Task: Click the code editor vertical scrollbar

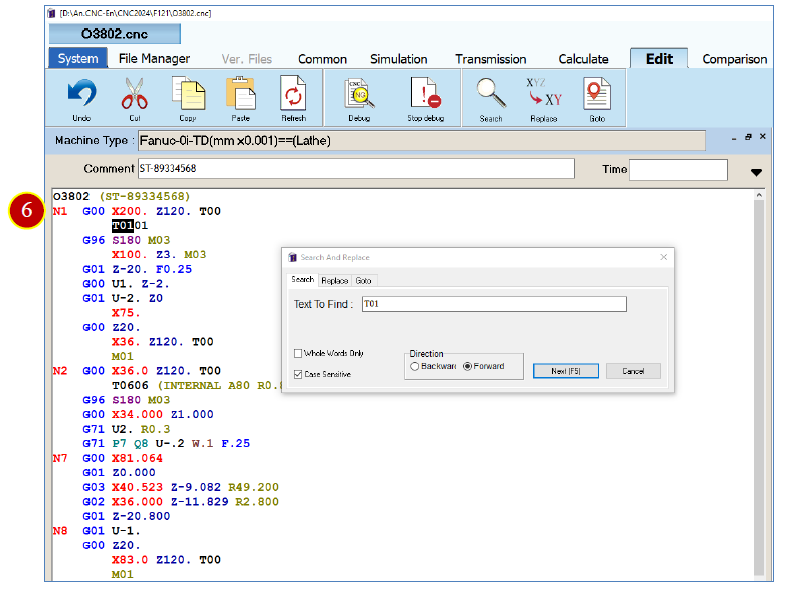Action: click(759, 386)
